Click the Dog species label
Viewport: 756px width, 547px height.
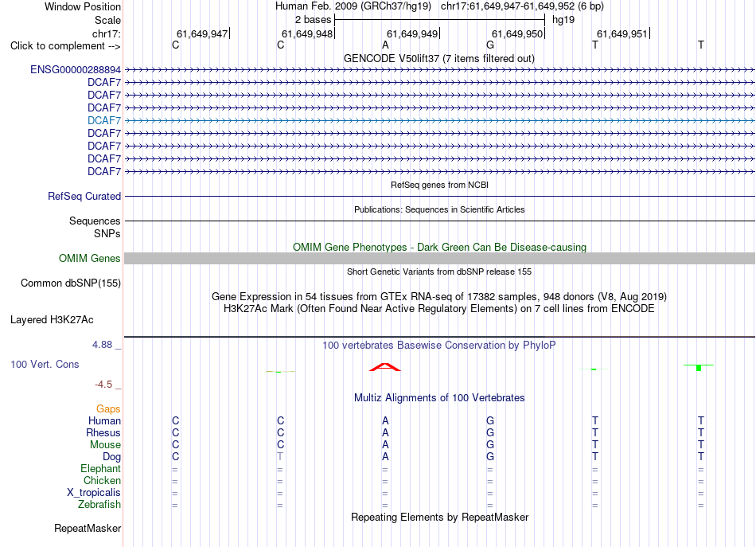[111, 457]
